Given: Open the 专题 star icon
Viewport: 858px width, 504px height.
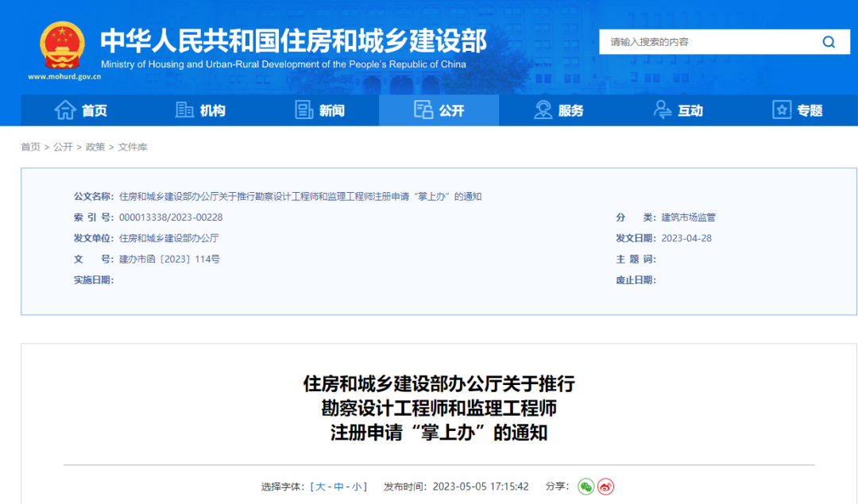Looking at the screenshot, I should coord(781,110).
